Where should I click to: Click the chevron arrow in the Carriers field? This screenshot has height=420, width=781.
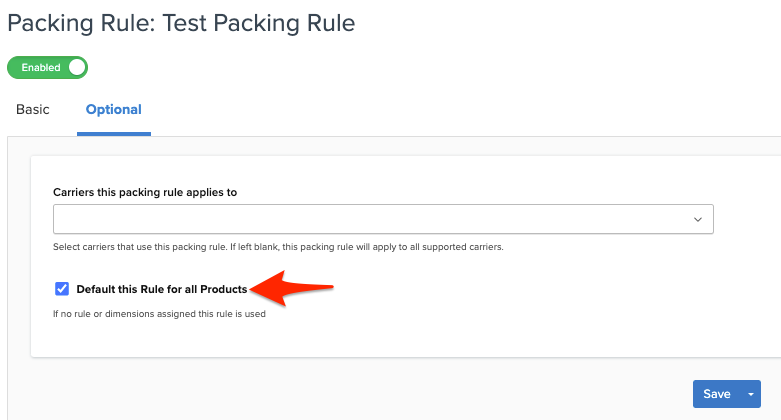[698, 219]
